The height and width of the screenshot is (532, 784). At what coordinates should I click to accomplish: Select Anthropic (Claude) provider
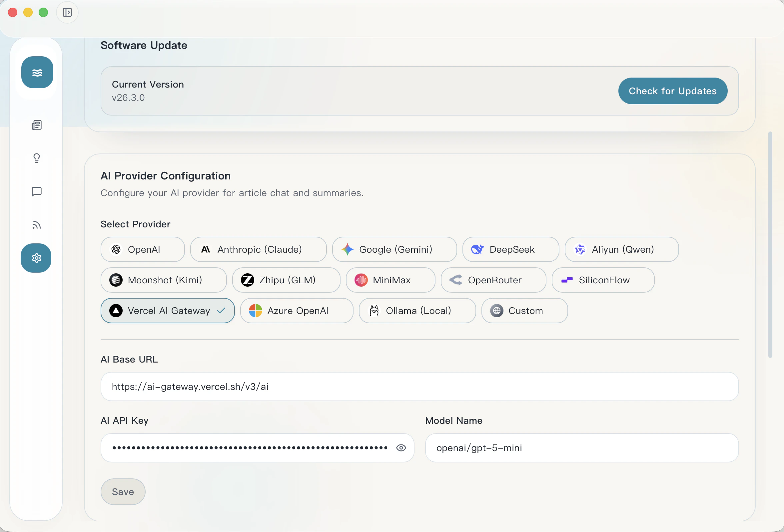point(258,249)
